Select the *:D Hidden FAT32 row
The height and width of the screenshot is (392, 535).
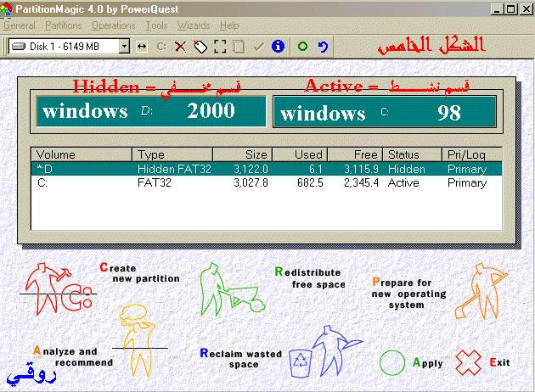coord(267,169)
